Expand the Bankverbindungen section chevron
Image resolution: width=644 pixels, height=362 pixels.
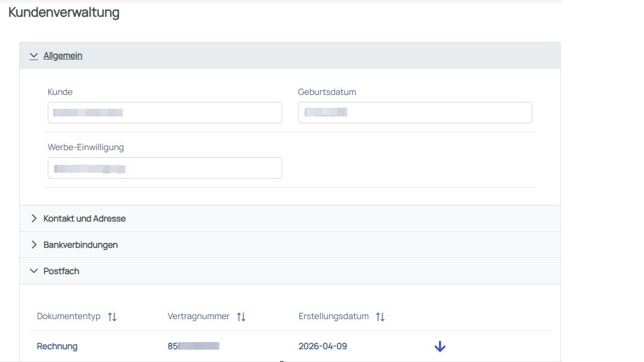coord(34,245)
